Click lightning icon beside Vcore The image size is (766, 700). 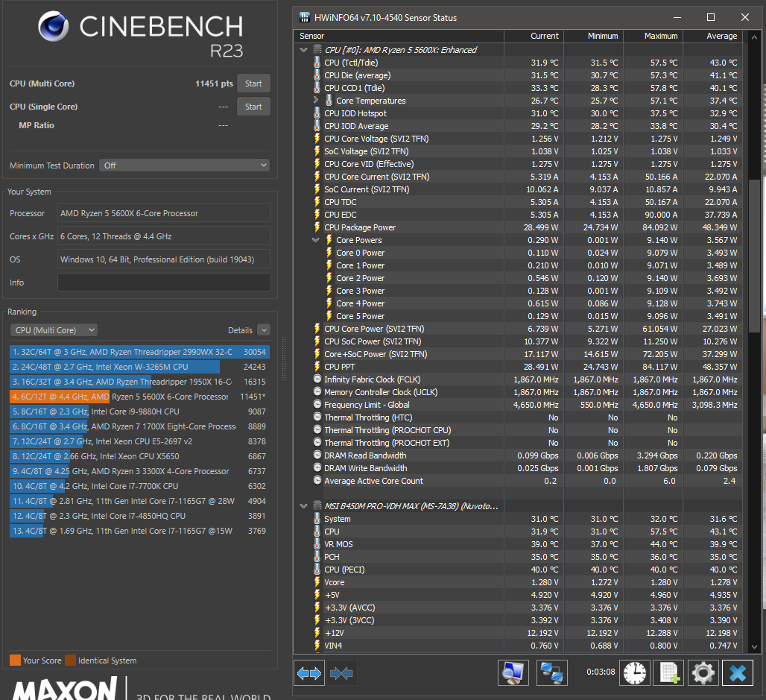317,582
